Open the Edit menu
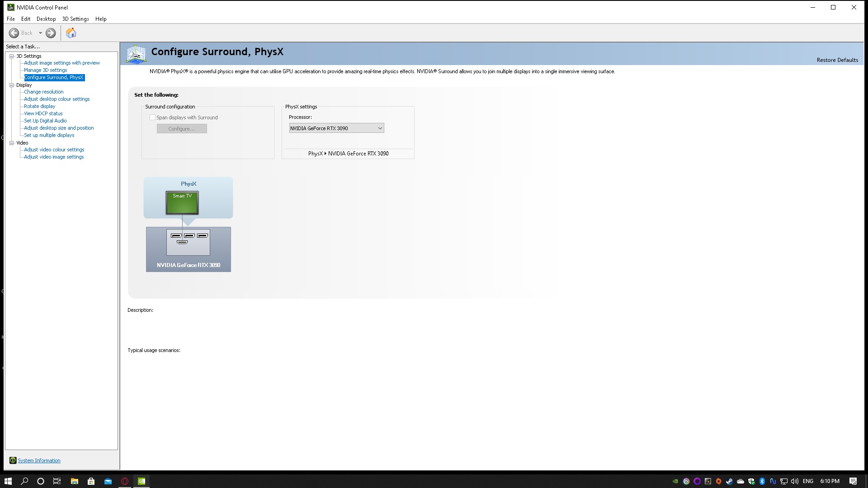Viewport: 868px width, 488px height. pyautogui.click(x=26, y=19)
